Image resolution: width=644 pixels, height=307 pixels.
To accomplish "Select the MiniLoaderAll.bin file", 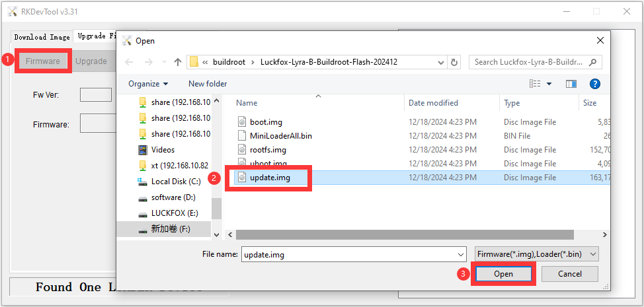I will (x=280, y=136).
